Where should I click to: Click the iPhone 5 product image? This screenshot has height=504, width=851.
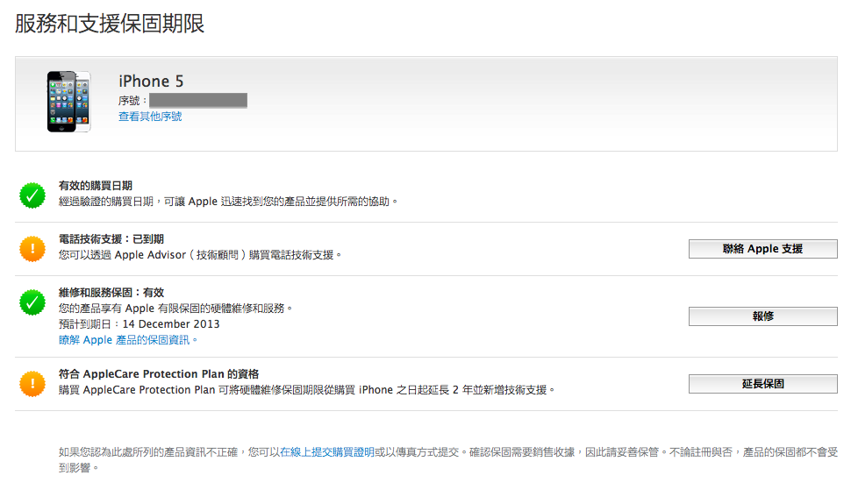click(68, 102)
